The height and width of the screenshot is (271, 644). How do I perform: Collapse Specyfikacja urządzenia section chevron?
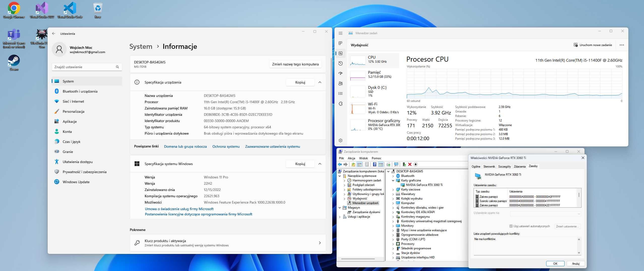(320, 82)
